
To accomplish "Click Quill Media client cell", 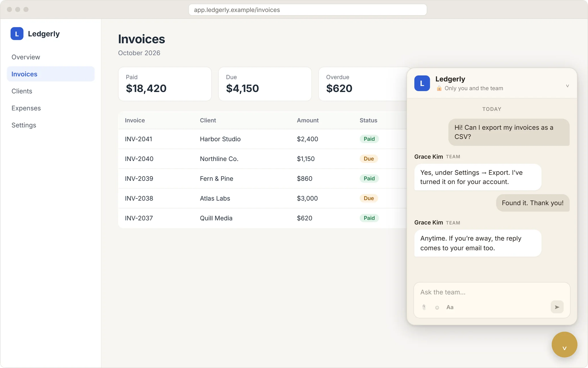I will point(216,218).
